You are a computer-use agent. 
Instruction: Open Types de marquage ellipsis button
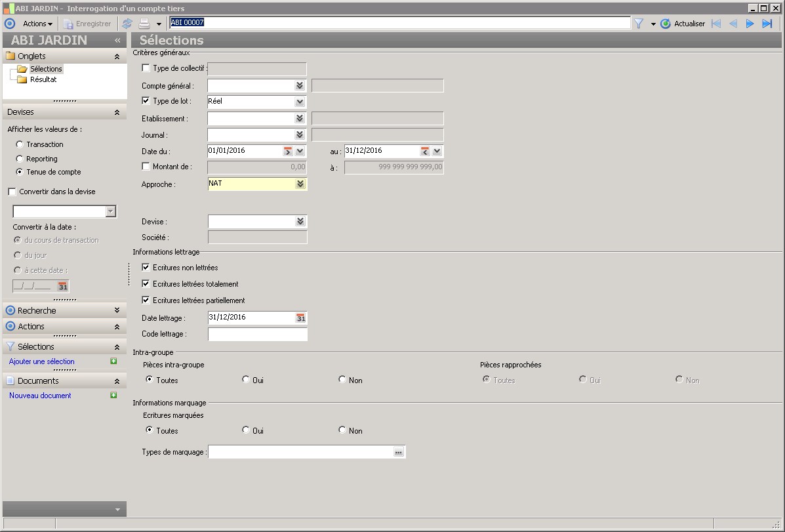click(399, 453)
